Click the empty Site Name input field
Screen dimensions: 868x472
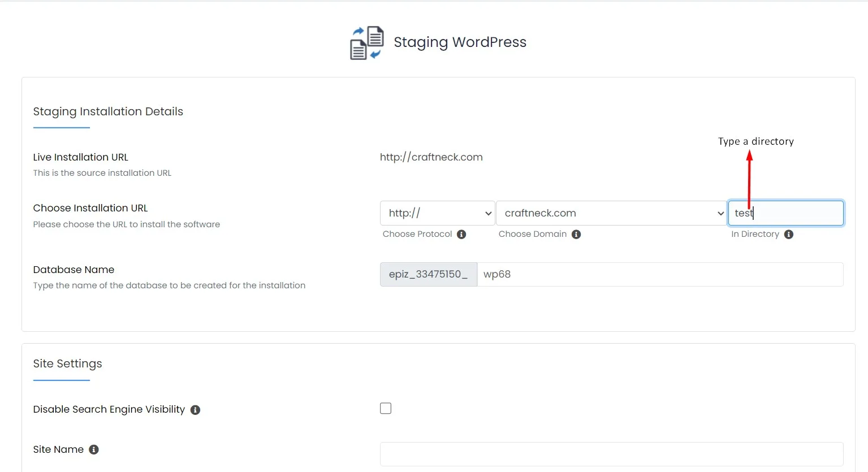tap(612, 454)
